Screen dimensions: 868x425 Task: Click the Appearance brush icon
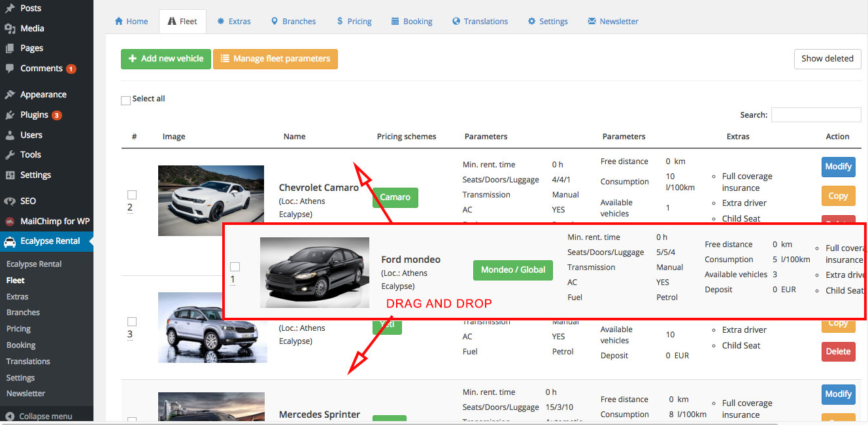click(x=10, y=95)
